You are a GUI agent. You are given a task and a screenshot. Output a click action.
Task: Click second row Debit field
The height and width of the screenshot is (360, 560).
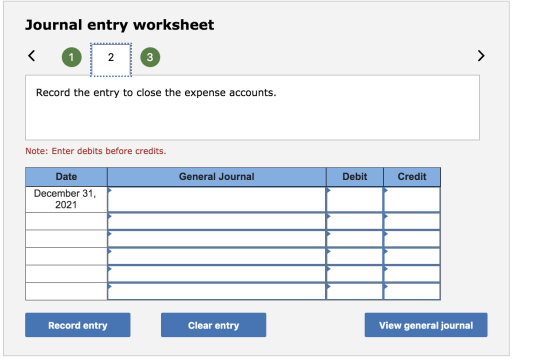[x=355, y=221]
